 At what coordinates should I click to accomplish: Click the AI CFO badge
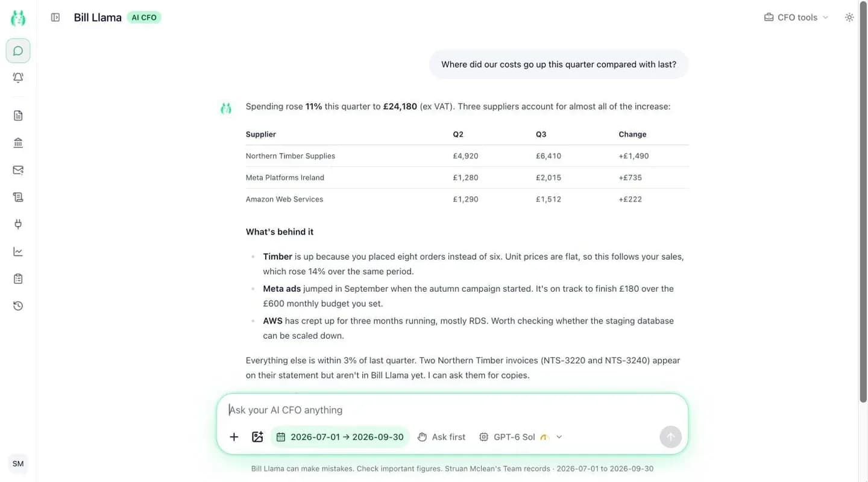tap(144, 17)
